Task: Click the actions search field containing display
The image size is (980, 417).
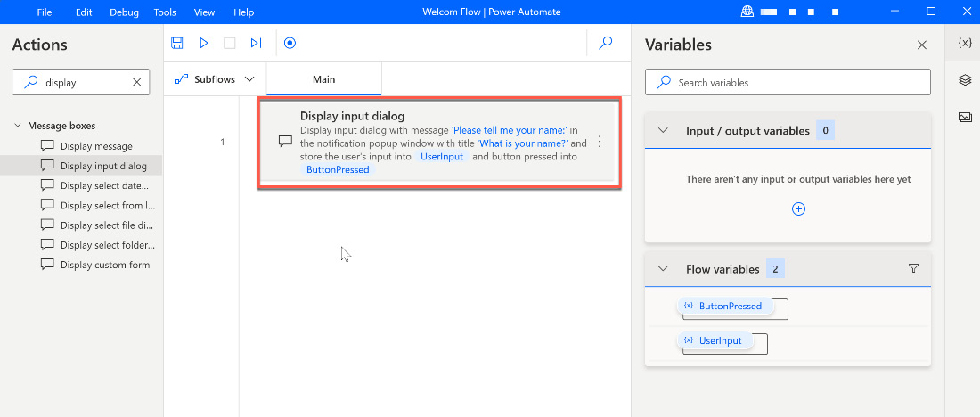Action: click(x=80, y=82)
